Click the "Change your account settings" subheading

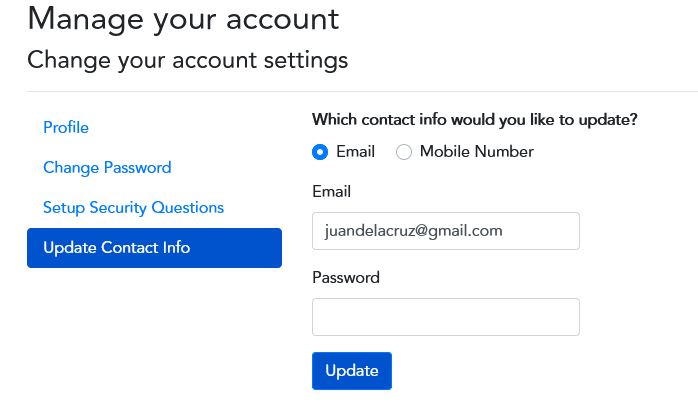point(188,60)
